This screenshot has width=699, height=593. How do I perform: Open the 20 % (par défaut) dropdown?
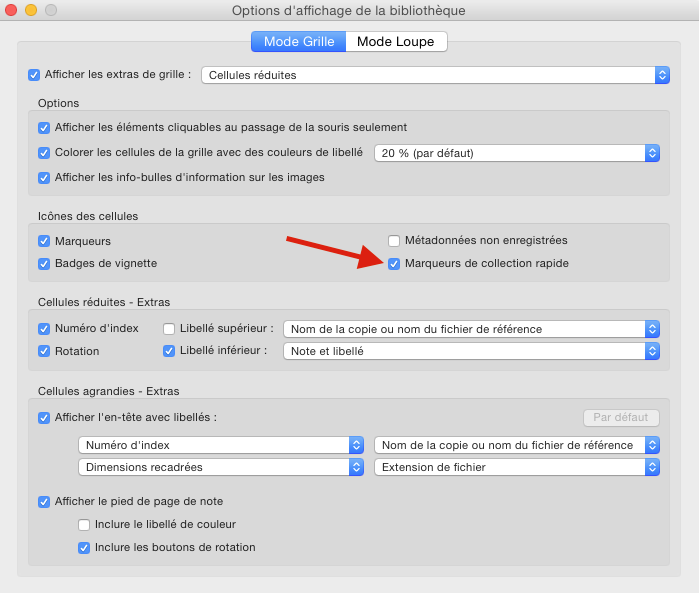pyautogui.click(x=517, y=153)
